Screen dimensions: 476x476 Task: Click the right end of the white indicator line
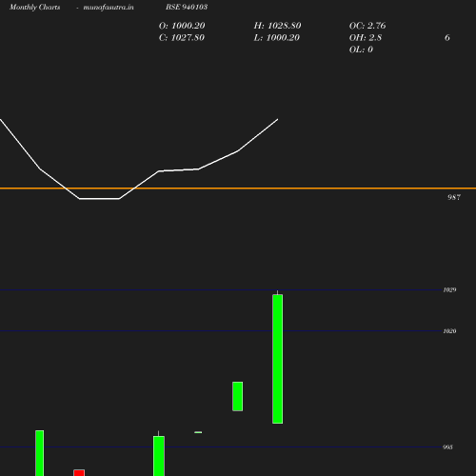(x=277, y=120)
